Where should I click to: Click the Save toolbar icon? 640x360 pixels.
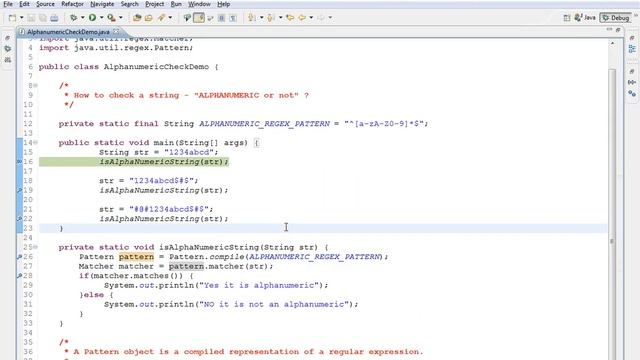pyautogui.click(x=31, y=18)
